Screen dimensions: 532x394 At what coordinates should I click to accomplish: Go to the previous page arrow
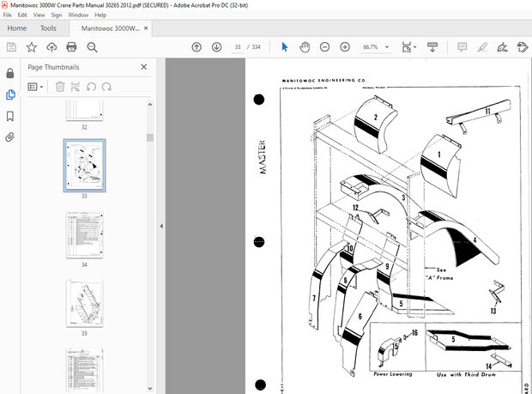(x=196, y=47)
